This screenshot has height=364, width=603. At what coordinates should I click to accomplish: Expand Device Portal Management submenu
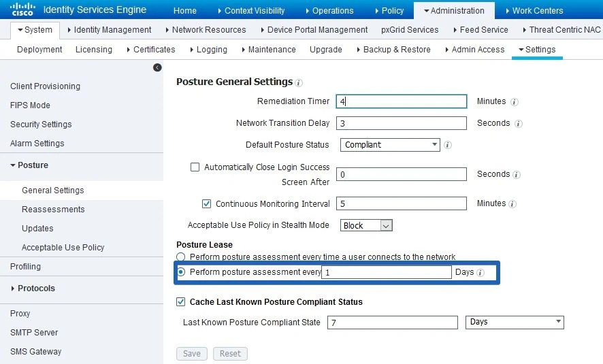point(314,30)
